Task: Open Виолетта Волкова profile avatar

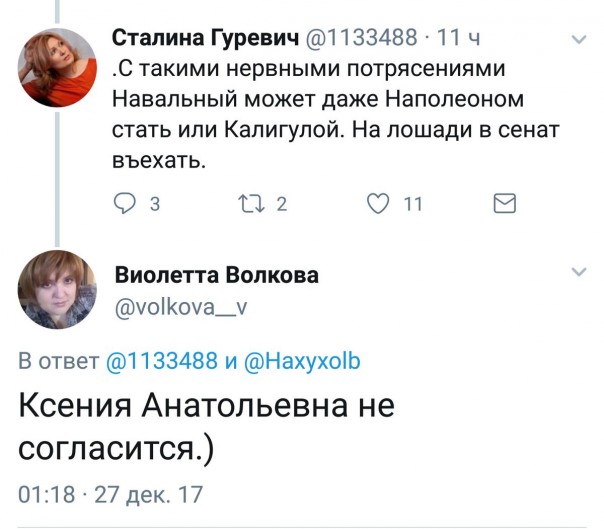Action: pos(58,290)
